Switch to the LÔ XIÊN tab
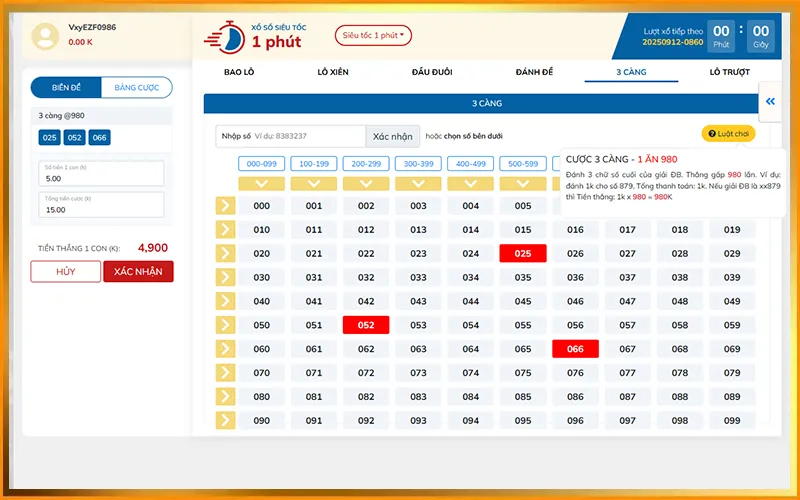The image size is (800, 500). (333, 72)
